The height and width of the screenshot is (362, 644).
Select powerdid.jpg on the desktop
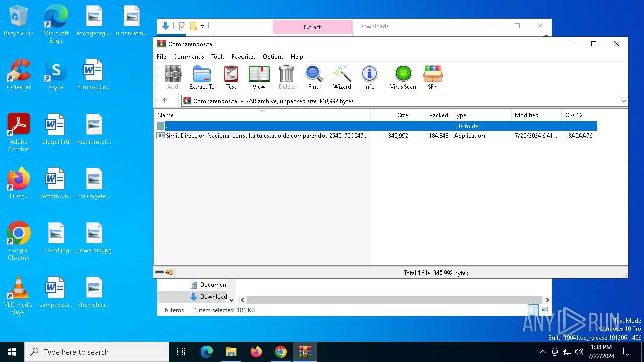click(94, 238)
